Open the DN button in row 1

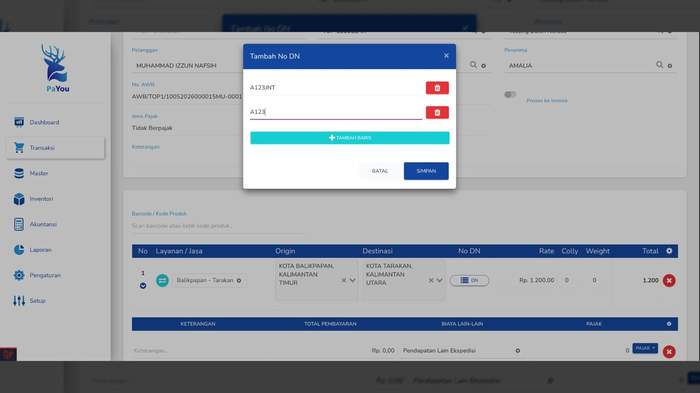pos(469,280)
